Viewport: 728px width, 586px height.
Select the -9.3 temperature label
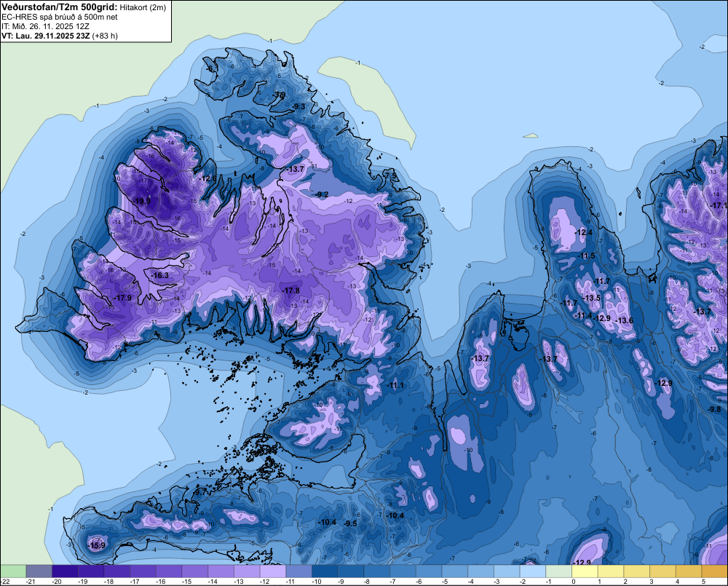coord(299,107)
